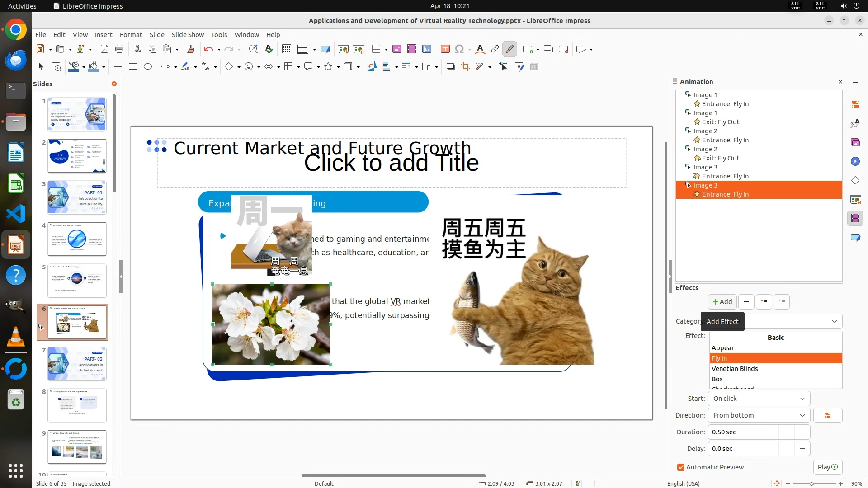
Task: Select the Rectangle drawing tool
Action: pyautogui.click(x=133, y=67)
